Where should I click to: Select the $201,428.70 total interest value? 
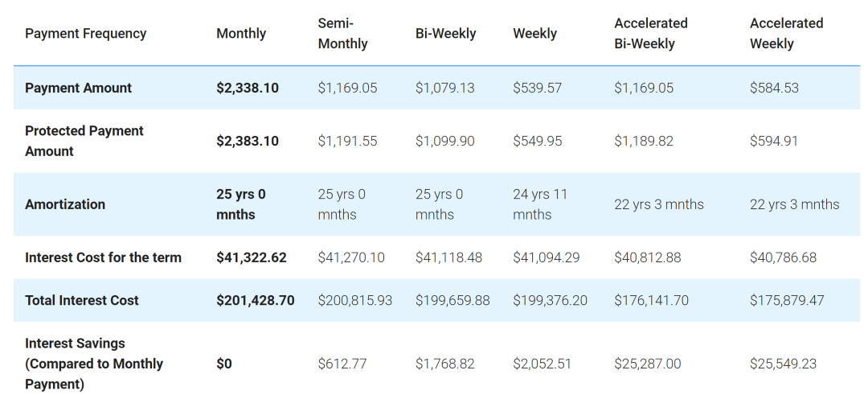[256, 300]
